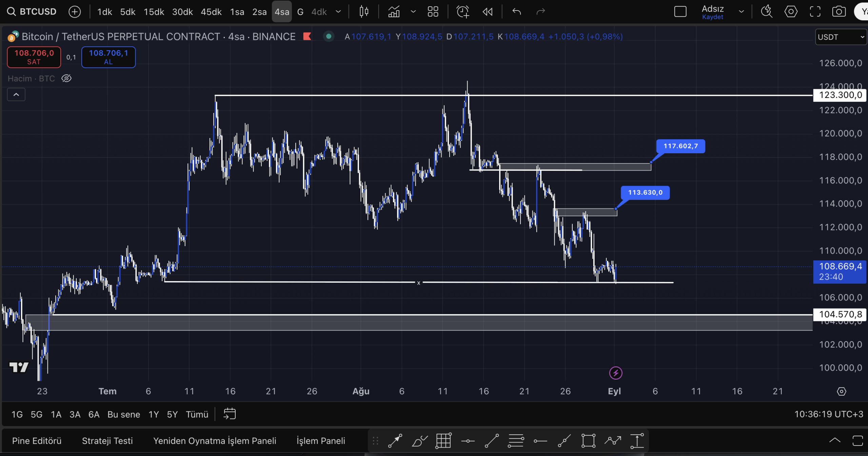This screenshot has width=868, height=456.
Task: Select the candlestick chart type icon
Action: [x=364, y=12]
